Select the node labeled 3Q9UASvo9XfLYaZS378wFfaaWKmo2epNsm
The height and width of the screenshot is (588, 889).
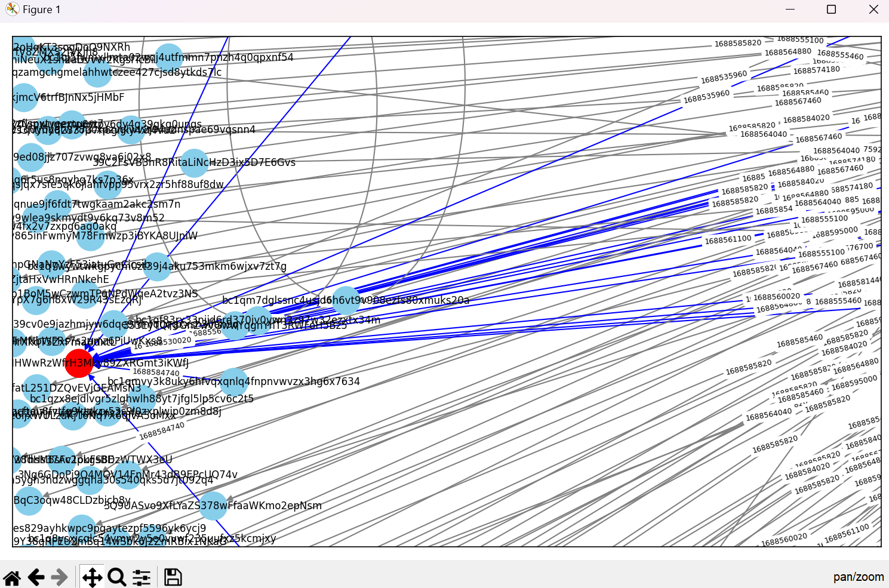(213, 506)
